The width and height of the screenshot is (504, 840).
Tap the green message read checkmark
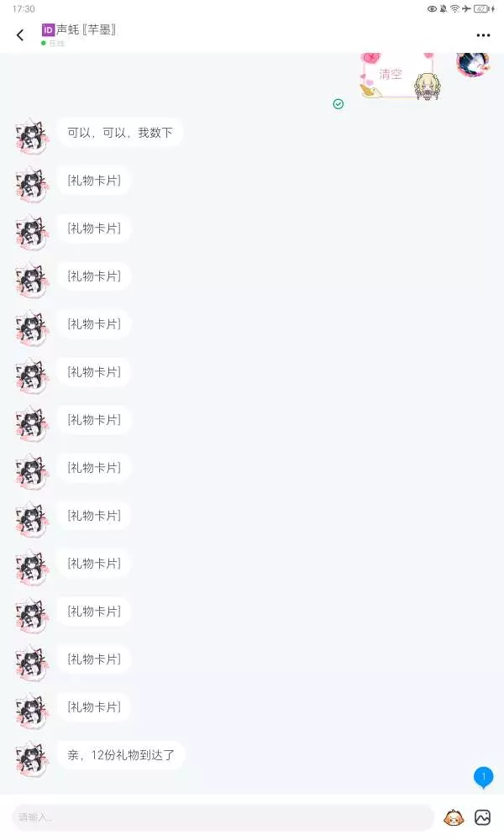338,104
